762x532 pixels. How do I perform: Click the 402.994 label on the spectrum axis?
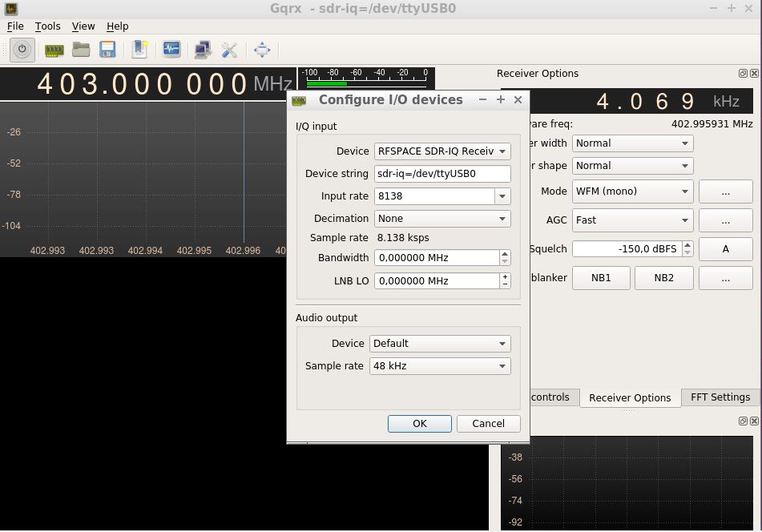[x=145, y=251]
